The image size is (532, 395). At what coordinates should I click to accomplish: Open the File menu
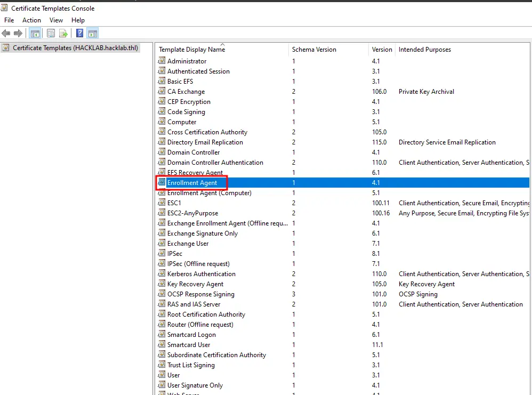click(9, 20)
